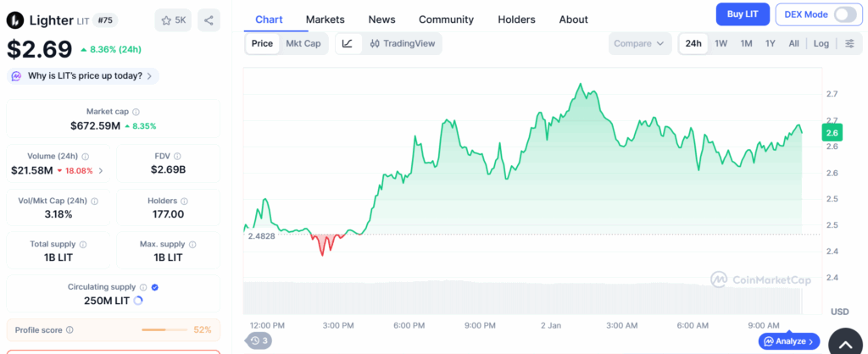Switch chart view to Mkt Cap

303,43
